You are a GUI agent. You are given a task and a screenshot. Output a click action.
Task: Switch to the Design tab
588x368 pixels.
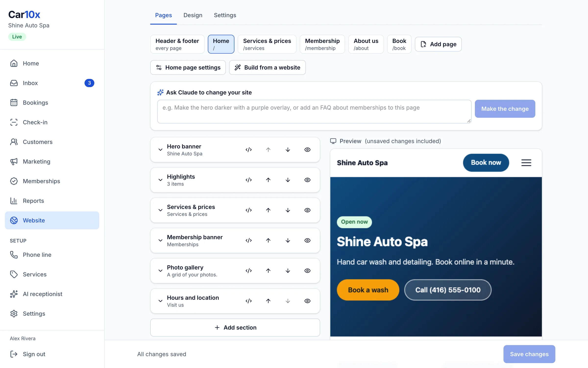[x=193, y=15]
